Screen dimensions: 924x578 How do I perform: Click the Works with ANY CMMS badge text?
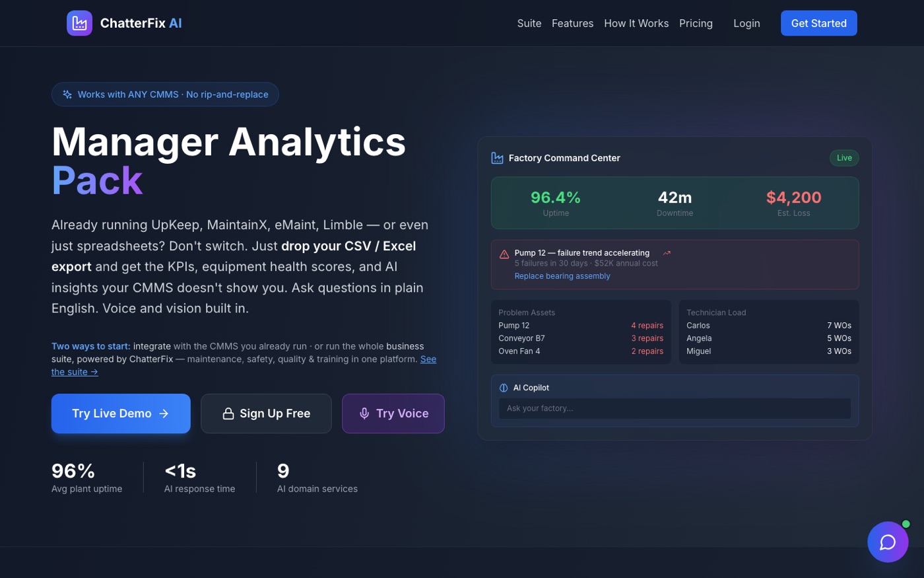[173, 94]
